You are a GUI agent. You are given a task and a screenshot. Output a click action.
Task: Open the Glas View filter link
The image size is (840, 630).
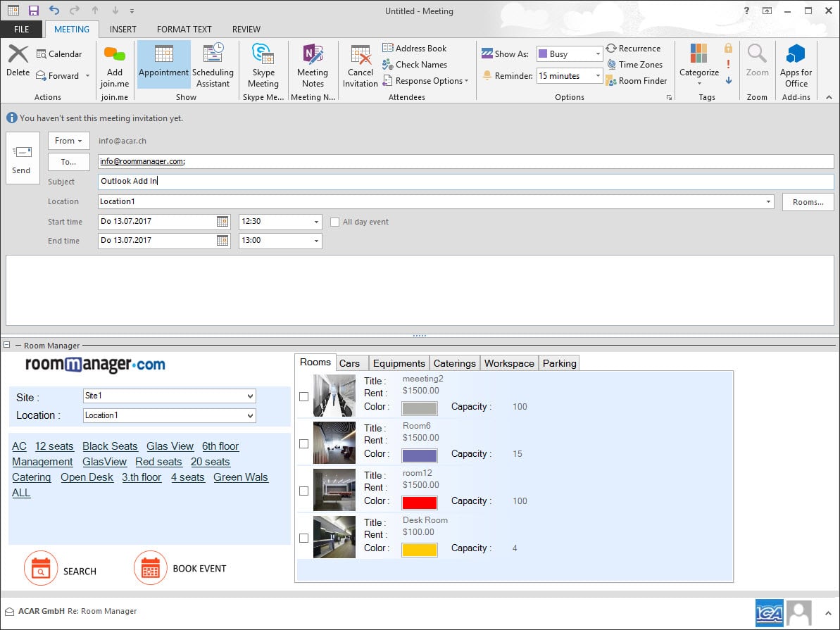[x=170, y=446]
